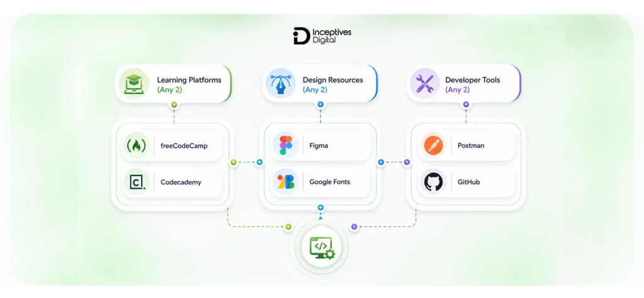This screenshot has width=644, height=298.
Task: Click the graduation cap laptop icon
Action: [133, 84]
